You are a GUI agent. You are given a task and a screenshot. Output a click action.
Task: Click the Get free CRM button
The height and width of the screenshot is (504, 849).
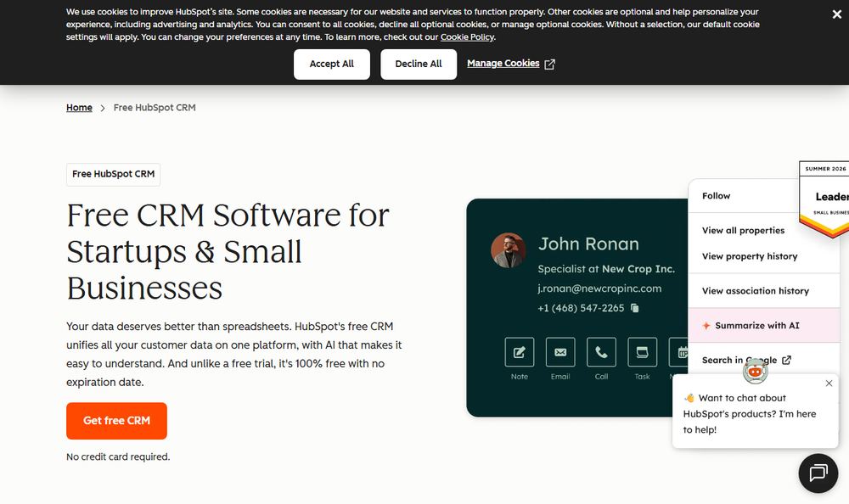(116, 421)
